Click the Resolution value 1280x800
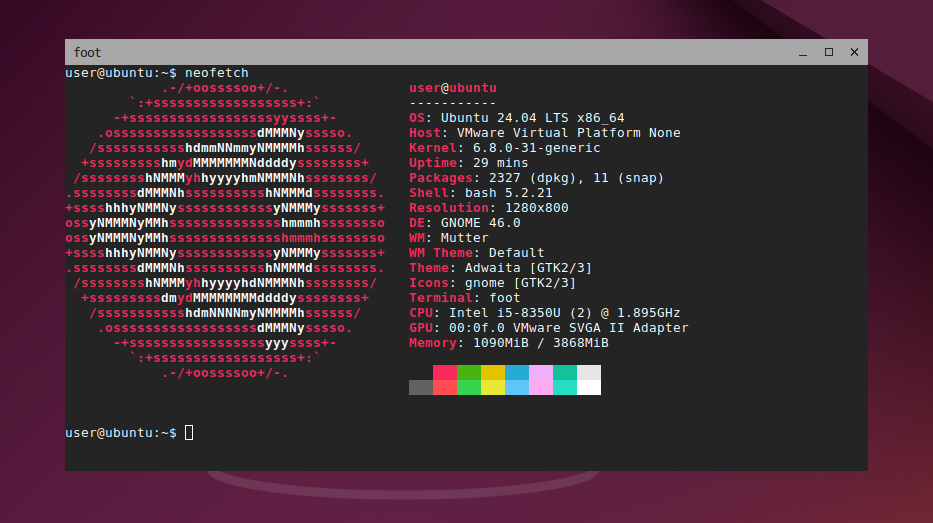Viewport: 933px width, 523px height. pyautogui.click(x=536, y=208)
